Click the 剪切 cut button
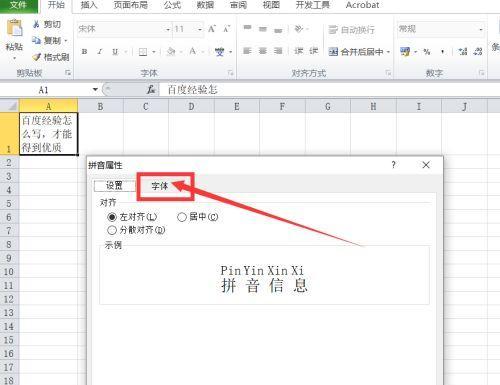This screenshot has width=500, height=385. pos(47,24)
